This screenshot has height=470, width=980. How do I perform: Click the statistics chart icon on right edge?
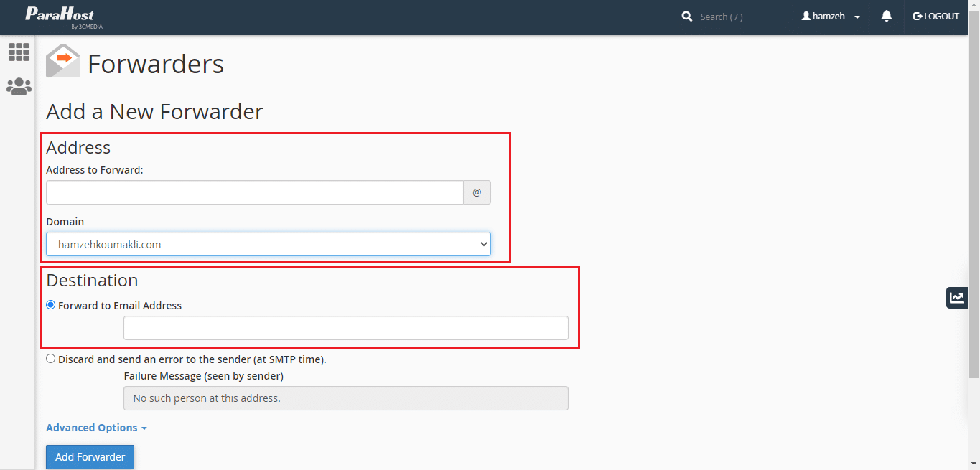click(957, 297)
